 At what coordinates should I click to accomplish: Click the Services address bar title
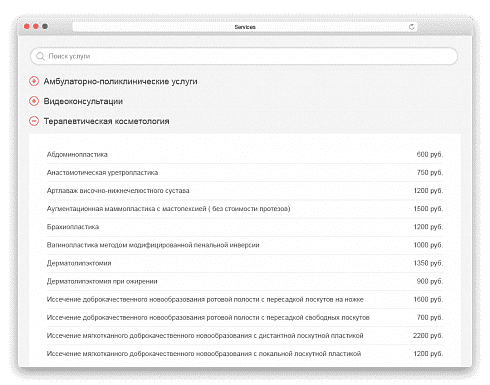point(245,27)
